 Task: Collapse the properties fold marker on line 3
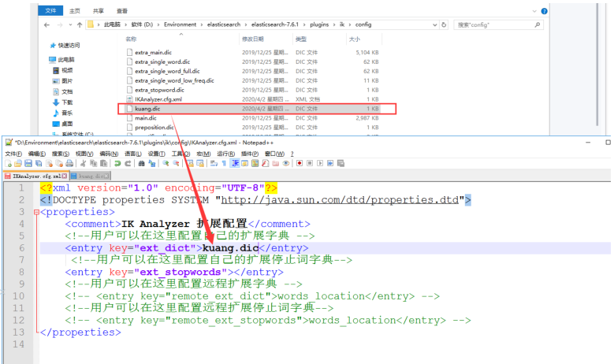[34, 212]
